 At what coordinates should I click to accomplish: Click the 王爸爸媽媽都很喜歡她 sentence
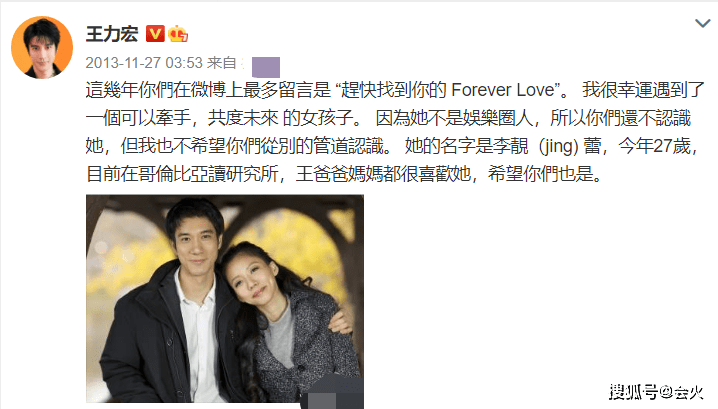click(383, 174)
